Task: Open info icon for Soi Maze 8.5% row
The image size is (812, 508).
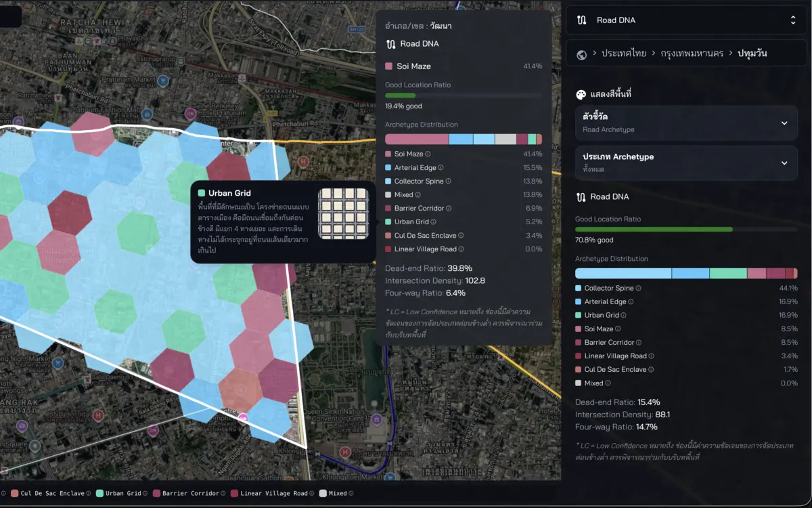Action: (x=618, y=329)
